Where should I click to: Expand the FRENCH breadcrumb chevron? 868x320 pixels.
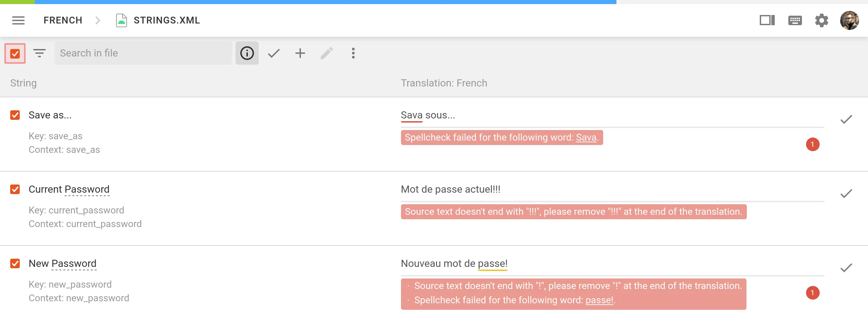[98, 20]
